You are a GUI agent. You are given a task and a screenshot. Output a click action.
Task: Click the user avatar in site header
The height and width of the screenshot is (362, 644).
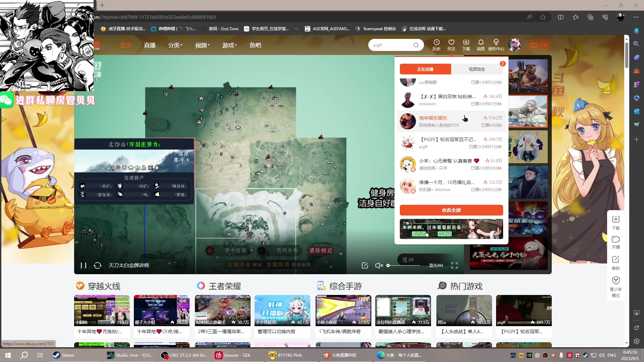point(515,45)
